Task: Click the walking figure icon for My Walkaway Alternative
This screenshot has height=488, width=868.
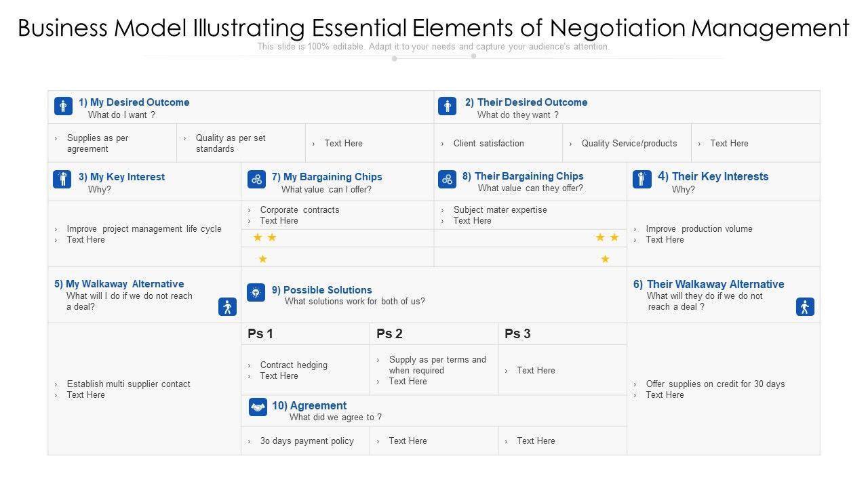Action: tap(227, 307)
